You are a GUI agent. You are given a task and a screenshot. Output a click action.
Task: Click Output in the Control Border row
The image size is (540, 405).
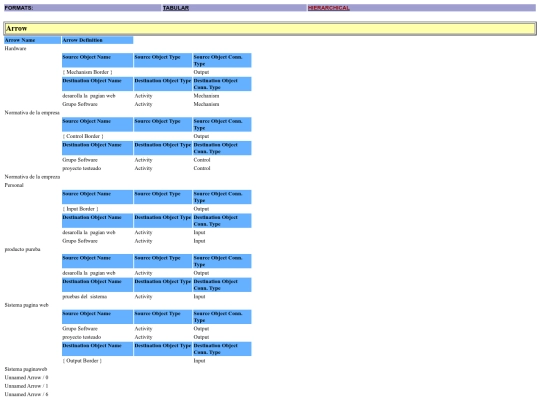tap(201, 136)
